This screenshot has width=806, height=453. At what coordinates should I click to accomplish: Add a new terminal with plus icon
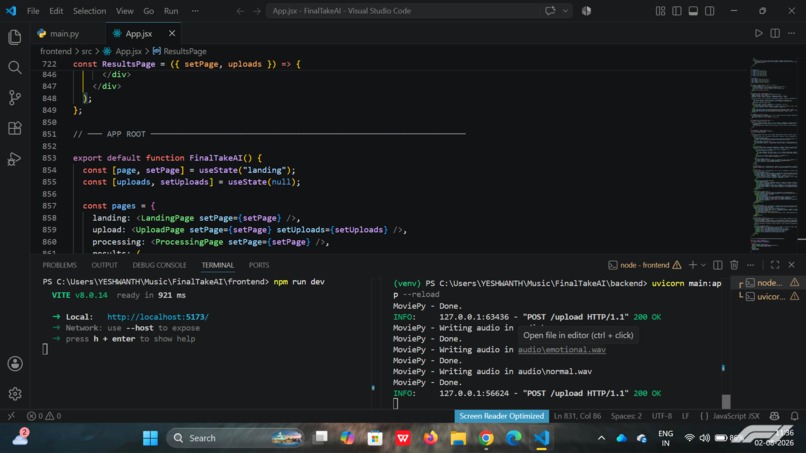[692, 265]
